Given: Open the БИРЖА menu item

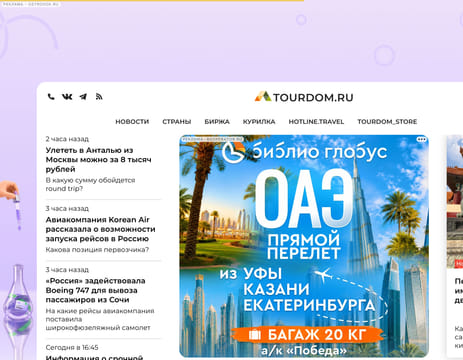Looking at the screenshot, I should coord(217,122).
